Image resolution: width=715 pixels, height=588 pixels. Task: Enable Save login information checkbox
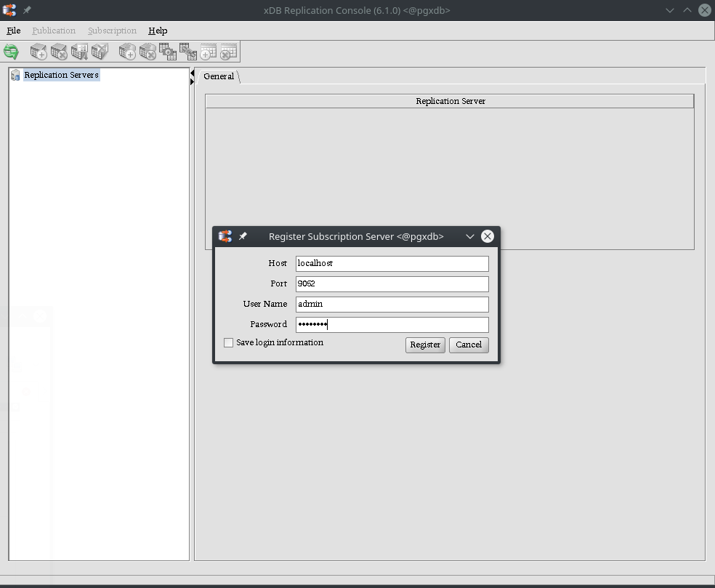pos(228,342)
